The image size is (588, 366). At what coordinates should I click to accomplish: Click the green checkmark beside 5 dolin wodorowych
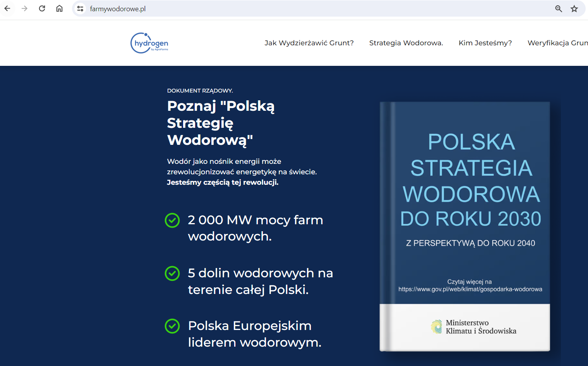(x=172, y=273)
